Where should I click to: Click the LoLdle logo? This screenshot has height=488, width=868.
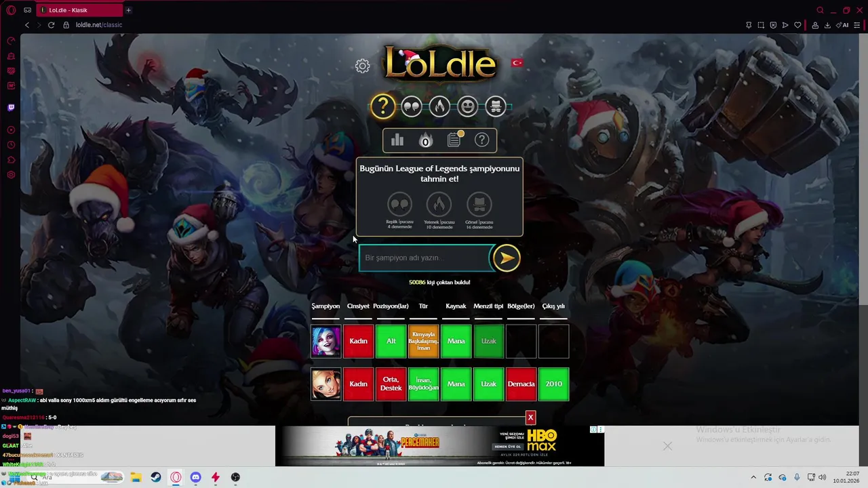pyautogui.click(x=441, y=64)
